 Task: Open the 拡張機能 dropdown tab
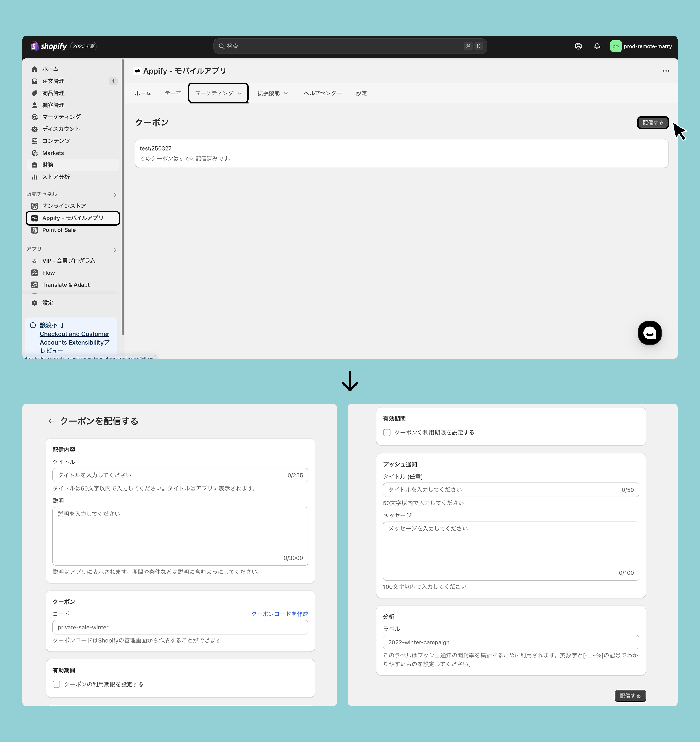pos(272,93)
